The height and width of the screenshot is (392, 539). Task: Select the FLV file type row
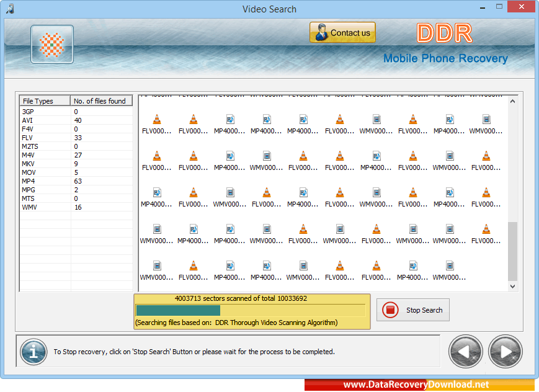tap(76, 138)
